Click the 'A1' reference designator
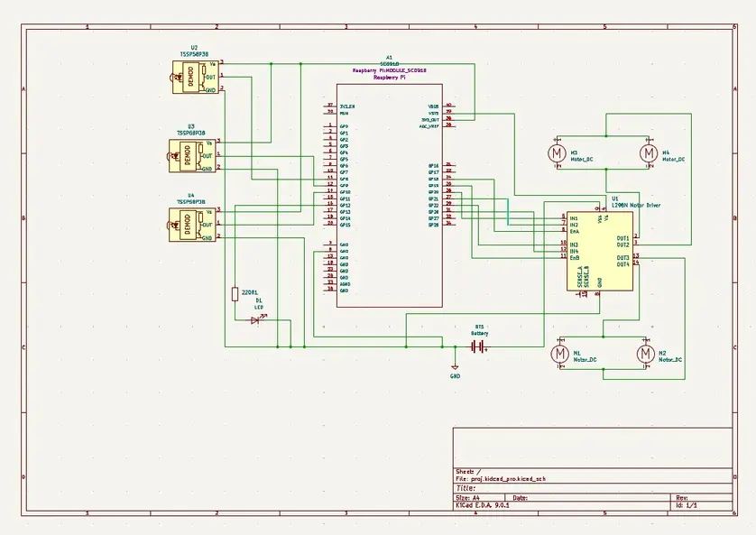Image resolution: width=756 pixels, height=535 pixels. 390,58
